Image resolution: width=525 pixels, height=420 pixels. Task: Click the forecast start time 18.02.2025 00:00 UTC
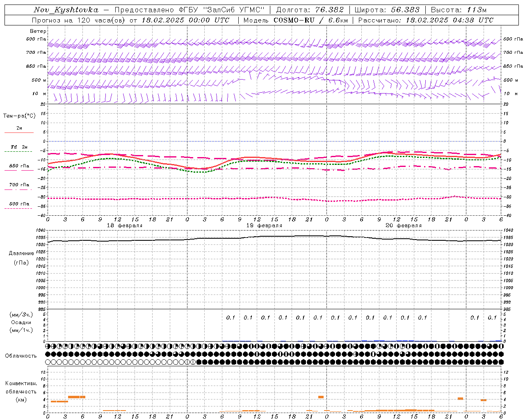pyautogui.click(x=185, y=20)
